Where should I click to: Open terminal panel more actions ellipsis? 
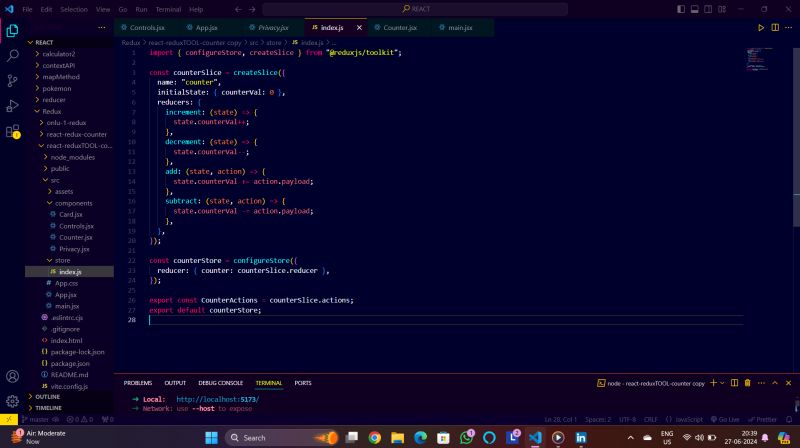tap(761, 383)
